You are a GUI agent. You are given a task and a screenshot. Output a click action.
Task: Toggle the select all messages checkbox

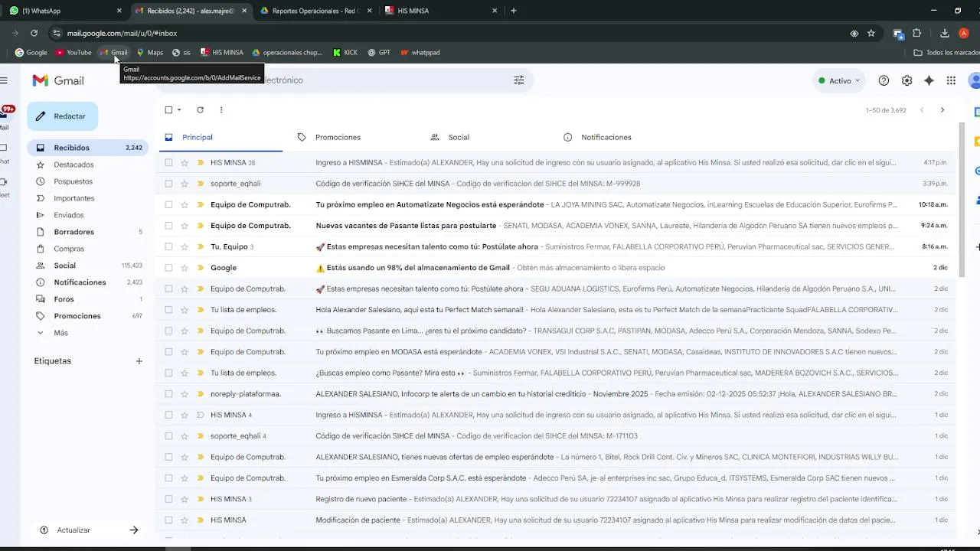[x=168, y=109]
